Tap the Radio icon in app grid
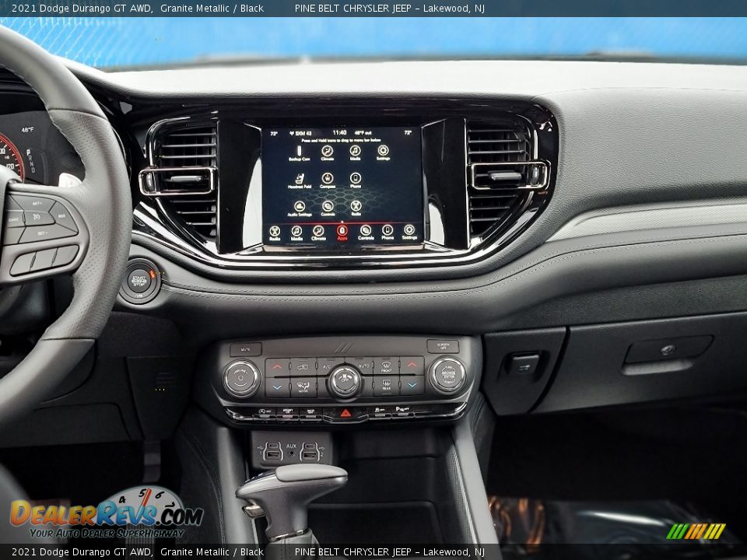The height and width of the screenshot is (560, 747). point(356,208)
